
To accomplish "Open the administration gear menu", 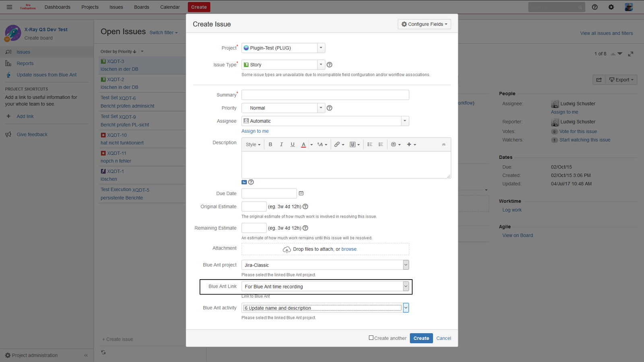I will pos(611,7).
